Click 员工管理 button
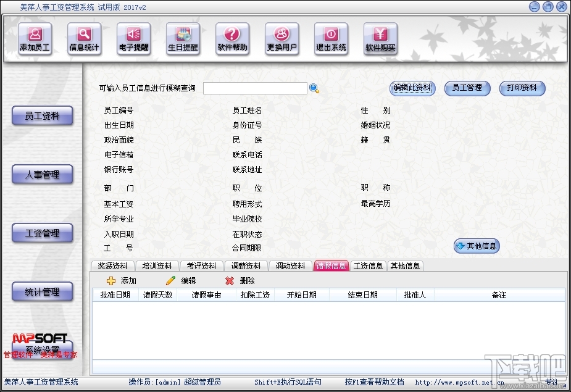The height and width of the screenshot is (392, 571). click(467, 88)
